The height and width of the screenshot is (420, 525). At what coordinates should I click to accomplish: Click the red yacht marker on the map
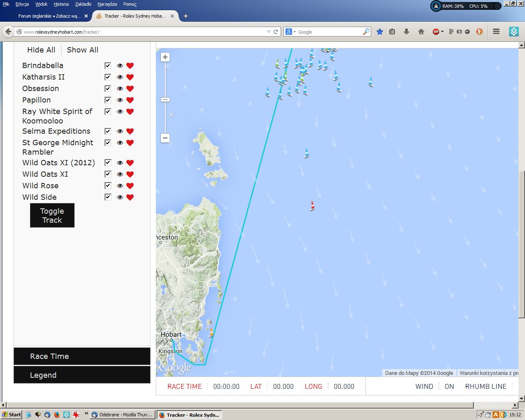[x=312, y=205]
